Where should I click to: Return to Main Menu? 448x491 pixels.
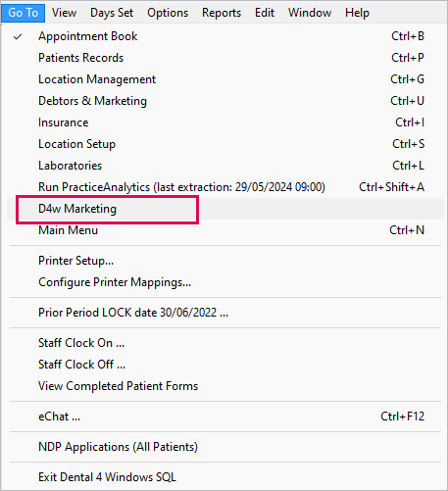point(225,230)
